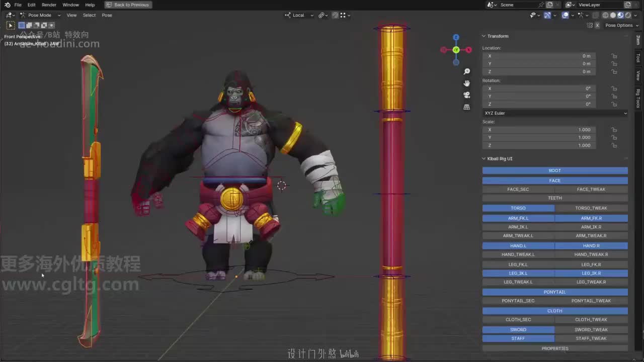Click the blue Z axis on gizmo
This screenshot has height=362, width=644.
[456, 37]
